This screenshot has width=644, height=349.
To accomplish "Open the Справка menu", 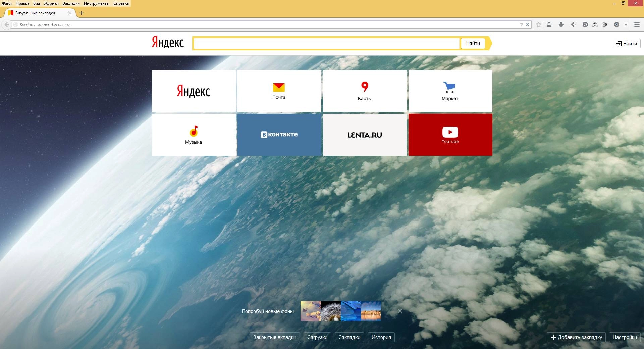I will point(121,3).
